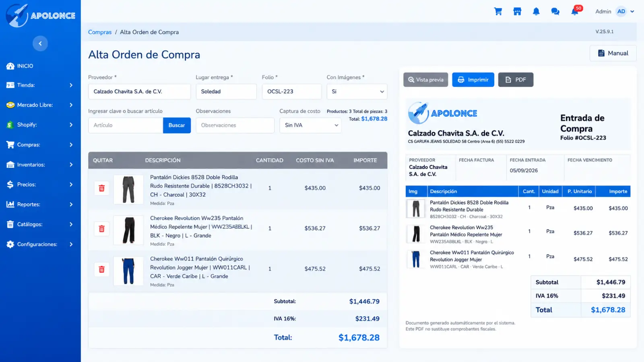644x362 pixels.
Task: Click the Shopify menu item label
Action: point(27,125)
